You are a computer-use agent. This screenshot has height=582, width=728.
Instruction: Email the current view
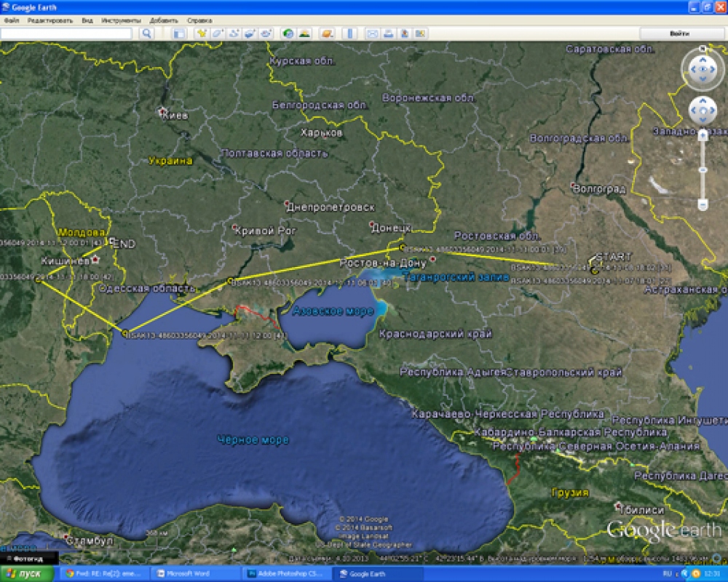click(x=372, y=33)
